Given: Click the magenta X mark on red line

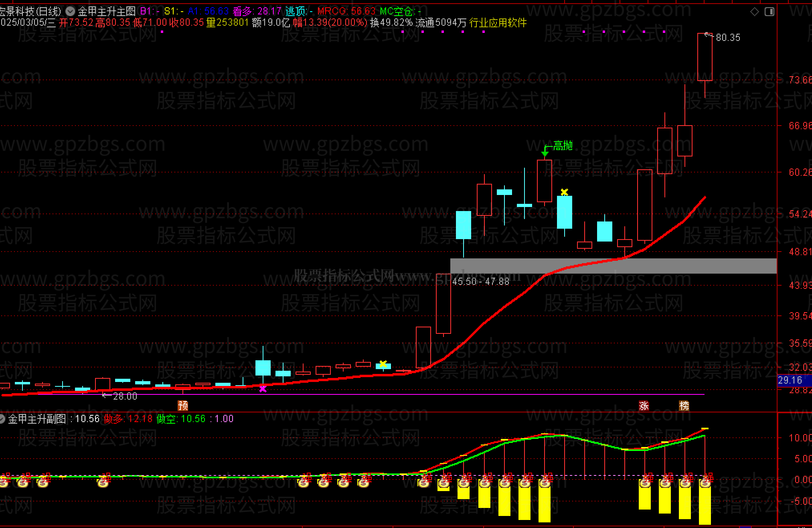Looking at the screenshot, I should (263, 388).
